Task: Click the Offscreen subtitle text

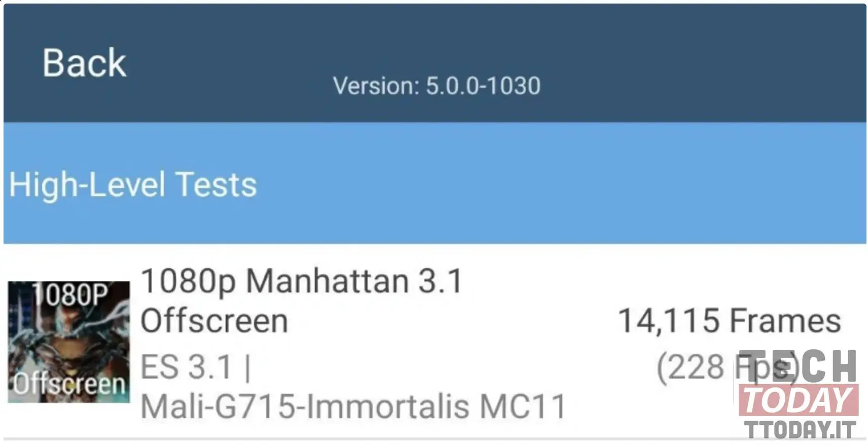Action: (x=214, y=321)
